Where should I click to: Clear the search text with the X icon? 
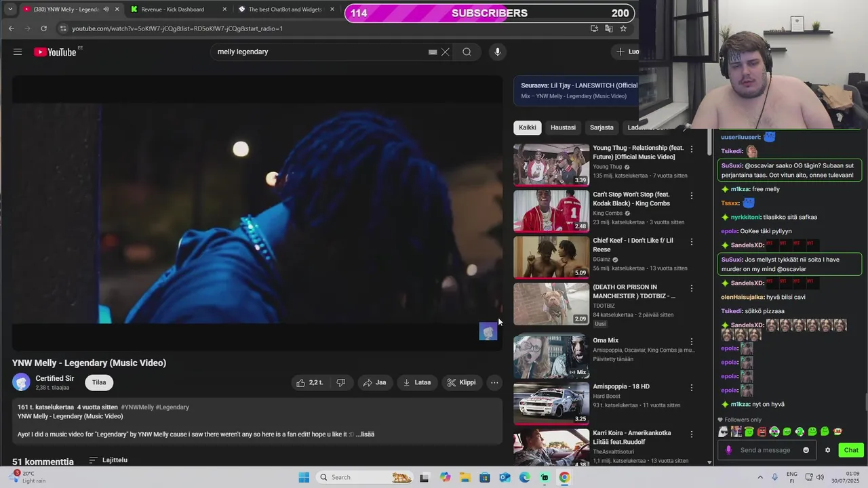coord(446,52)
